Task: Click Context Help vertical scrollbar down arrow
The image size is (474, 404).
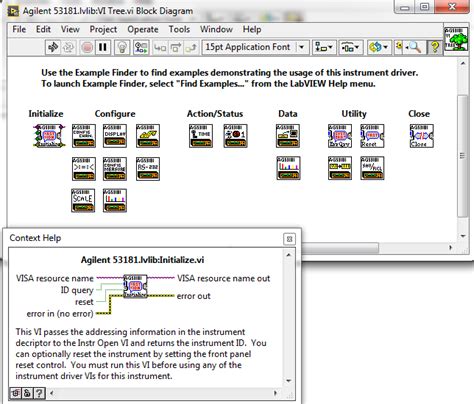Action: [x=289, y=381]
